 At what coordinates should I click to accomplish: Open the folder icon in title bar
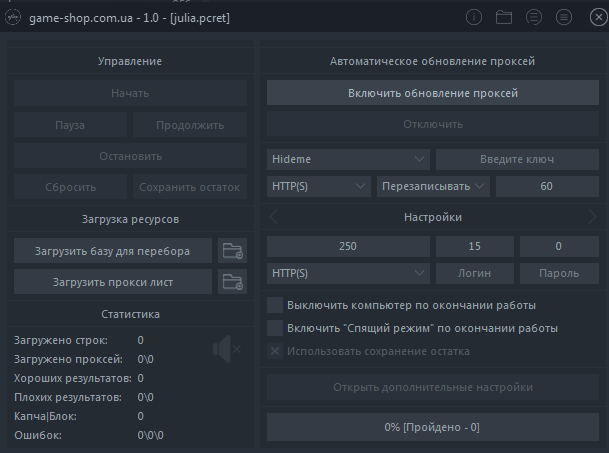point(504,17)
